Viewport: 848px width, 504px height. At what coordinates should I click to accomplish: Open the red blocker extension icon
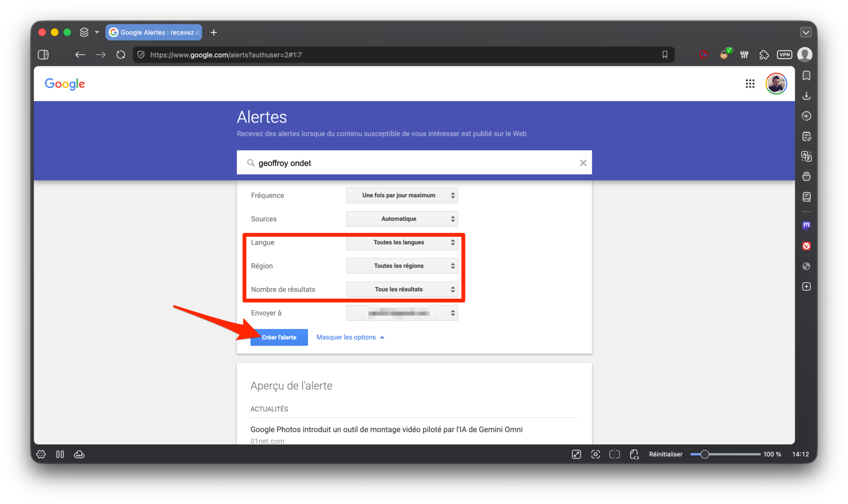click(x=704, y=55)
